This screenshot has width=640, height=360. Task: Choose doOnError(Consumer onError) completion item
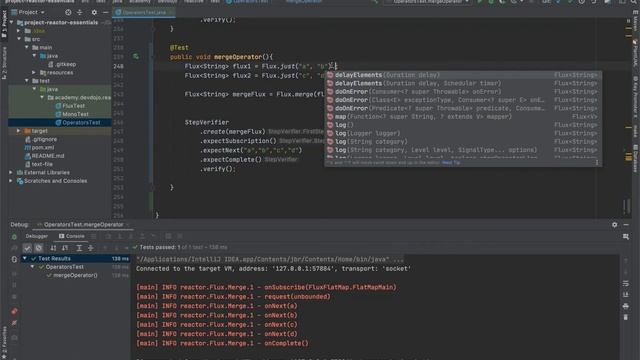[463, 92]
